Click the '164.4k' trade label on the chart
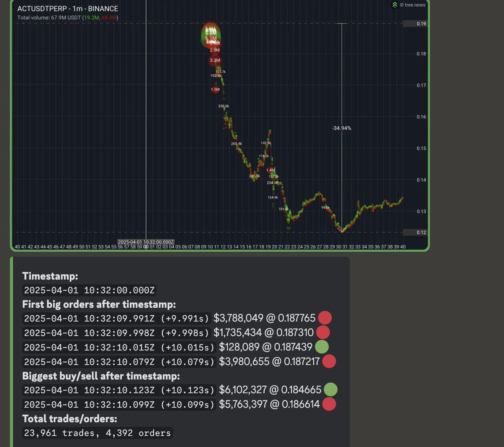 [x=273, y=197]
